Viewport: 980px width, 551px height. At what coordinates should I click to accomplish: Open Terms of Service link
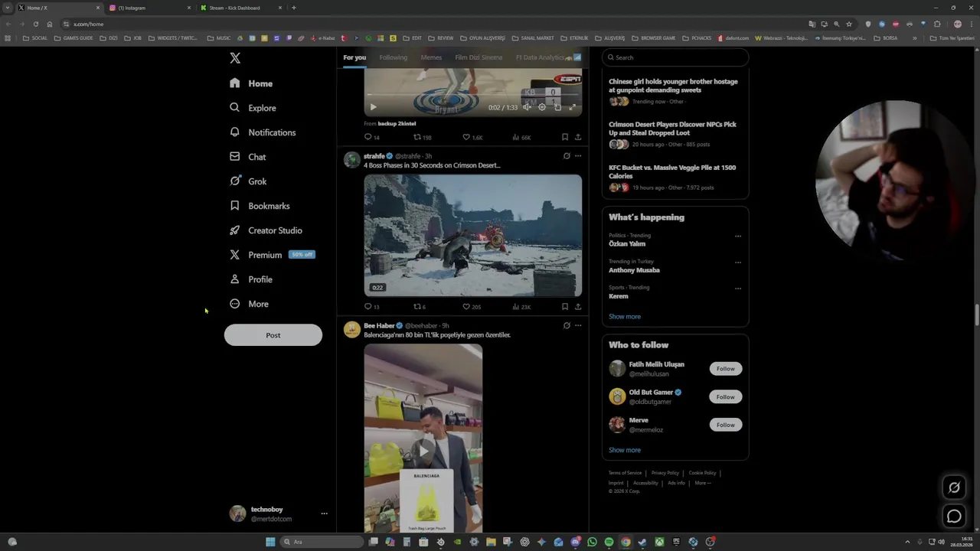(x=625, y=473)
